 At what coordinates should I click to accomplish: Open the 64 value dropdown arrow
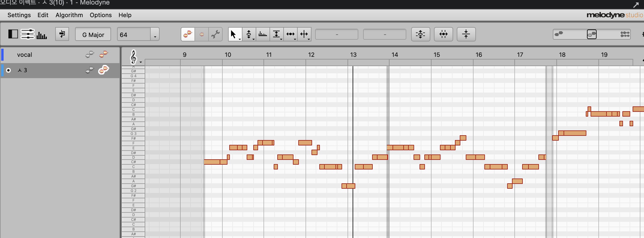point(155,35)
